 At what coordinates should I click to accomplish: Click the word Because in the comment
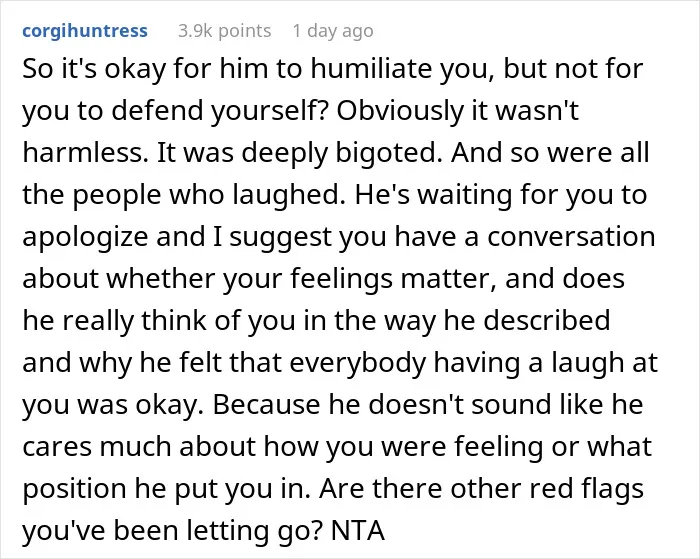tap(267, 405)
